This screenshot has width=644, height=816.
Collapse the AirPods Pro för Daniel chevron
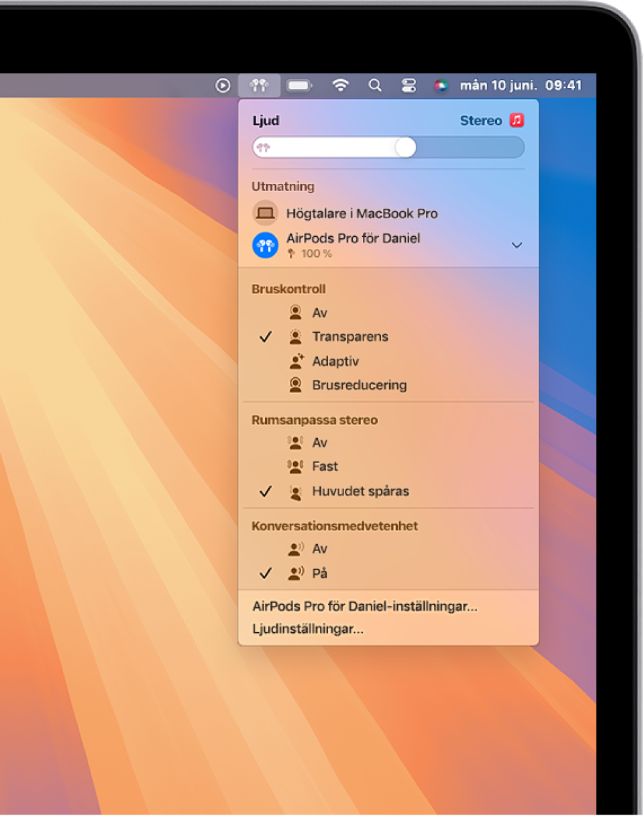(x=517, y=246)
